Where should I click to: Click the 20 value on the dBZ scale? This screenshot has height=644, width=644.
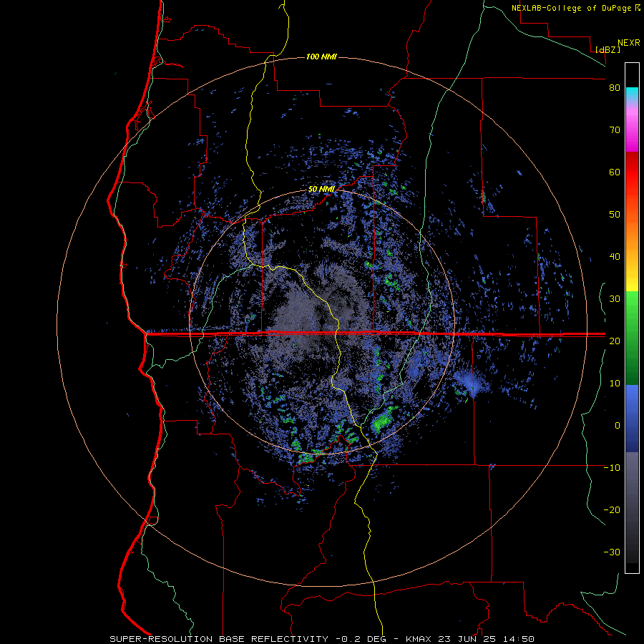615,341
